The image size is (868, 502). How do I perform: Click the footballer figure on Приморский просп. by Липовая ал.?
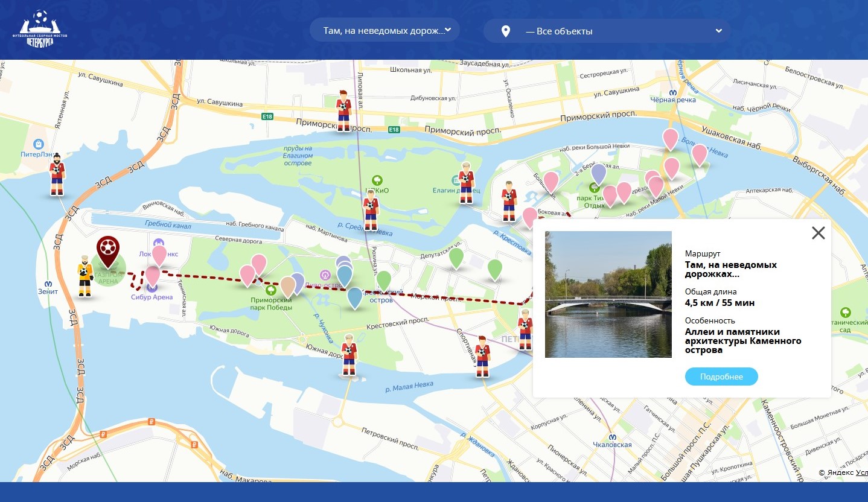tap(343, 110)
